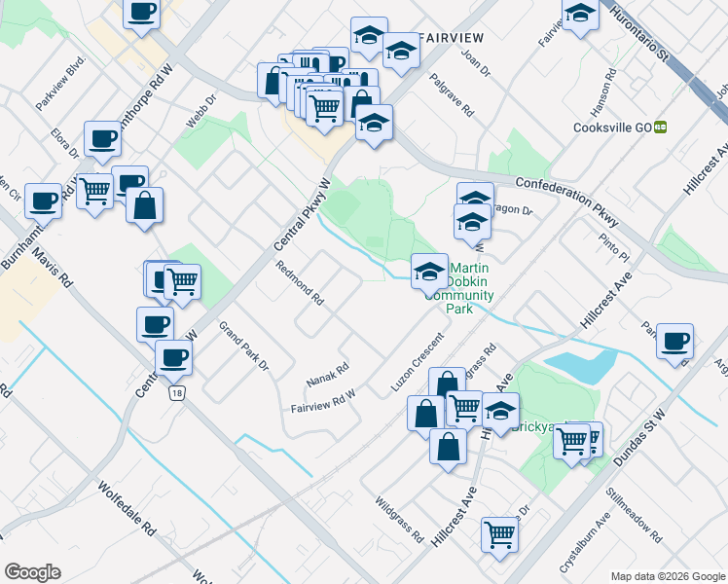This screenshot has height=584, width=728.
Task: Click the route 18 highway shield
Action: (x=176, y=393)
